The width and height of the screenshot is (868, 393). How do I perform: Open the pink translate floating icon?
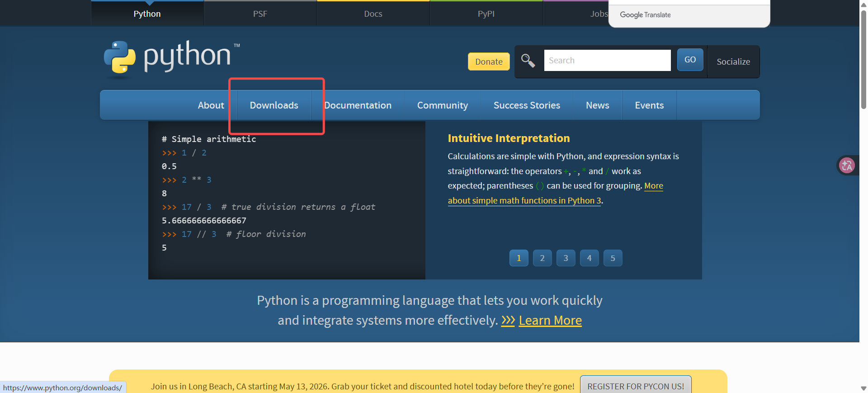pos(847,166)
